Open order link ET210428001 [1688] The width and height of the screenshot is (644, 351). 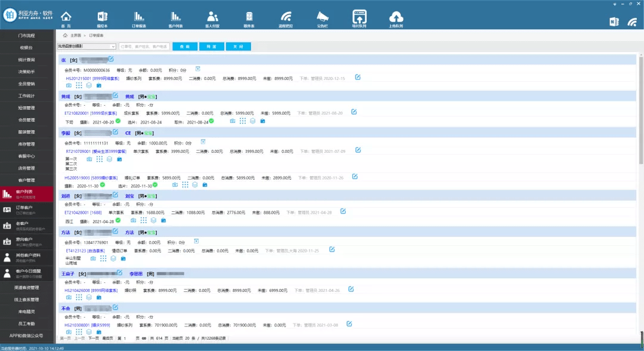(83, 213)
